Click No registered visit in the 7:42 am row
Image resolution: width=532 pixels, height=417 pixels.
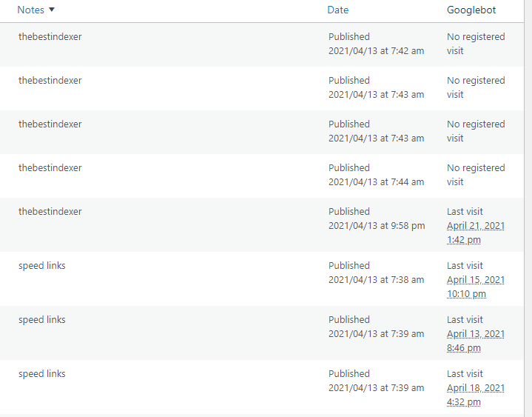[x=476, y=44]
